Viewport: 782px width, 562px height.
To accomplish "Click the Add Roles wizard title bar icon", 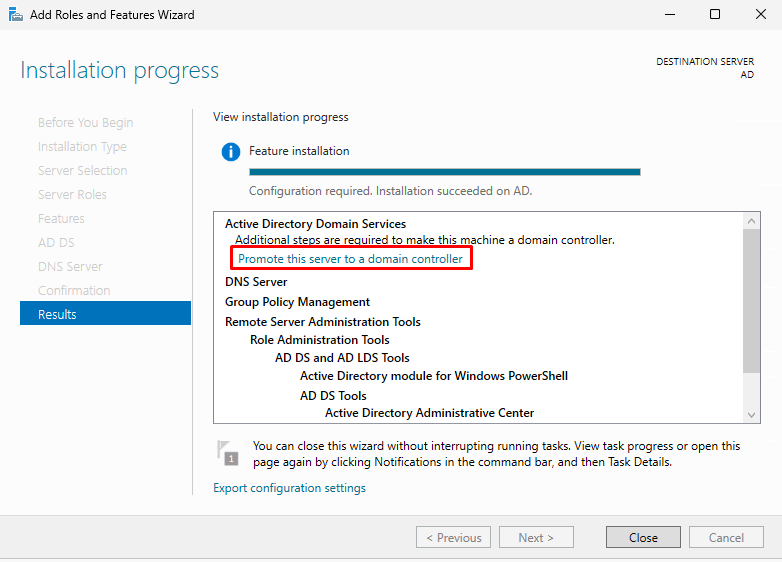I will (15, 15).
